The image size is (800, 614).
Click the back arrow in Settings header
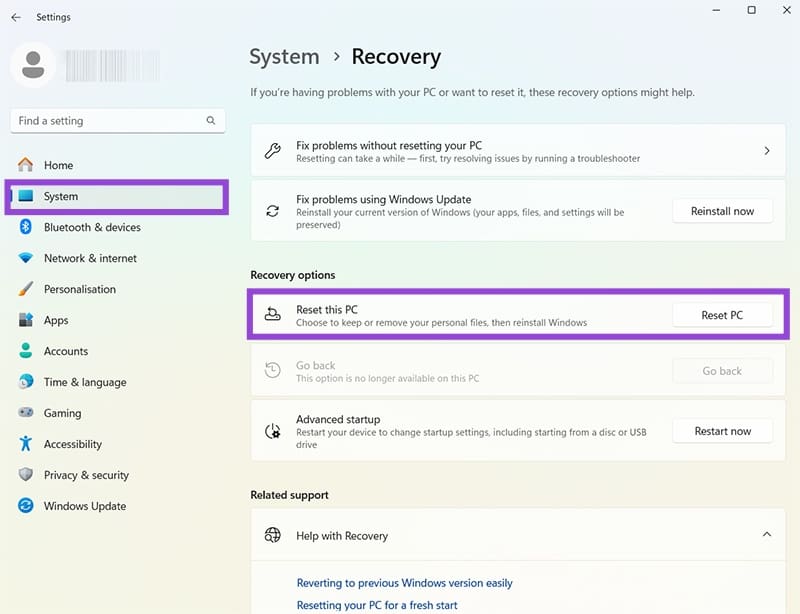(x=16, y=17)
